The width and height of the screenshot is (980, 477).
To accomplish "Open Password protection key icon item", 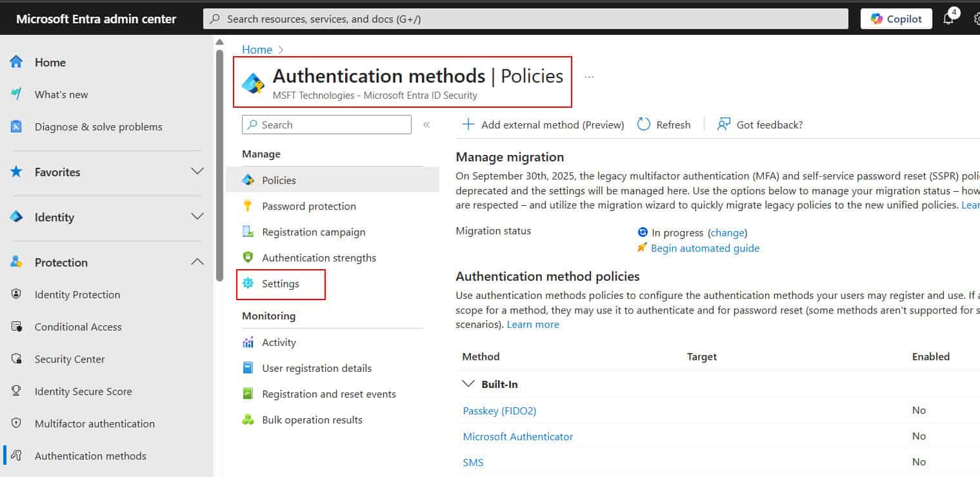I will tap(248, 206).
